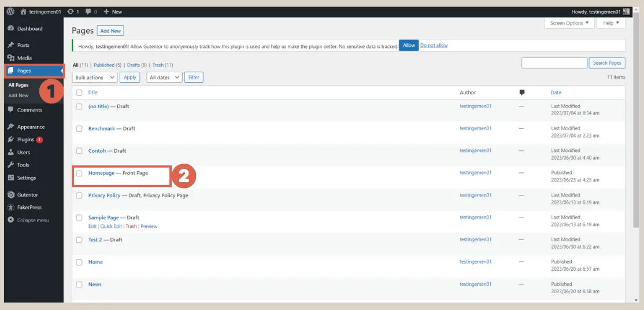Open the Pages sidebar menu
Image resolution: width=644 pixels, height=310 pixels.
(x=35, y=71)
